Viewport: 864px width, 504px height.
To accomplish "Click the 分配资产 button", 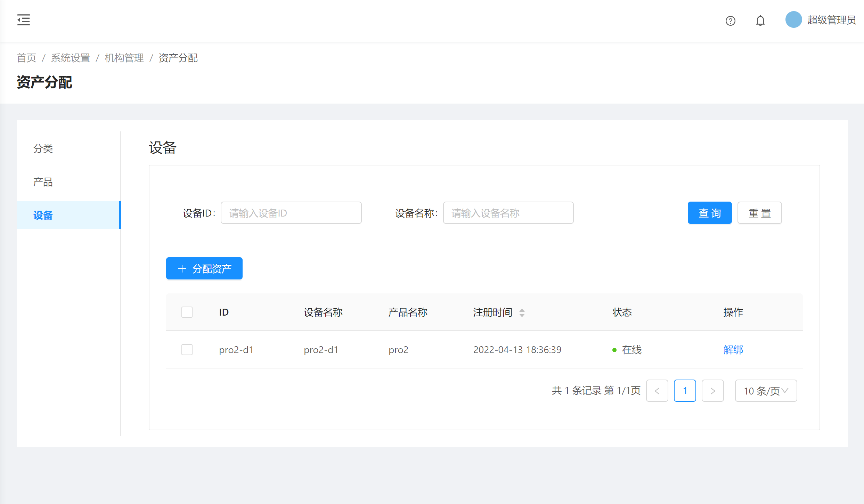I will [x=204, y=268].
